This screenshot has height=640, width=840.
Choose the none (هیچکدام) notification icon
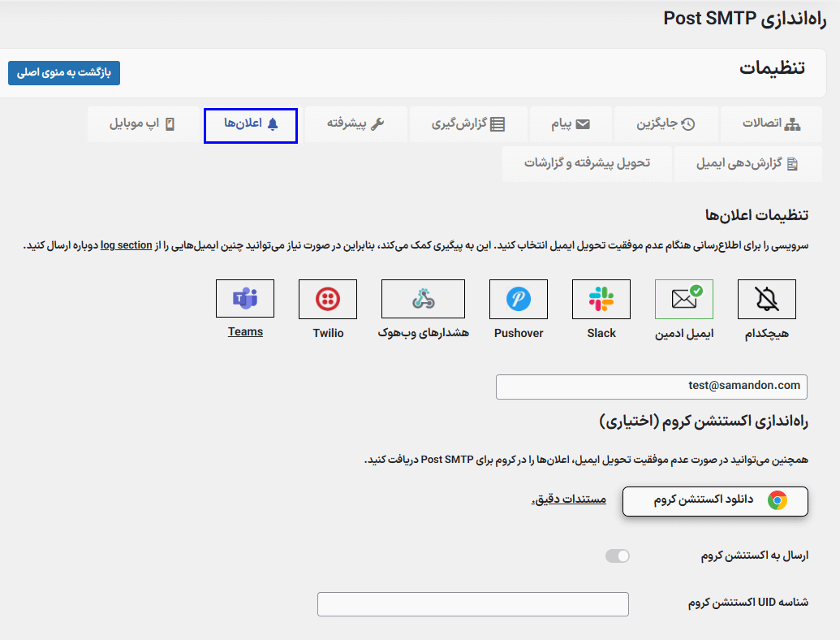(766, 298)
